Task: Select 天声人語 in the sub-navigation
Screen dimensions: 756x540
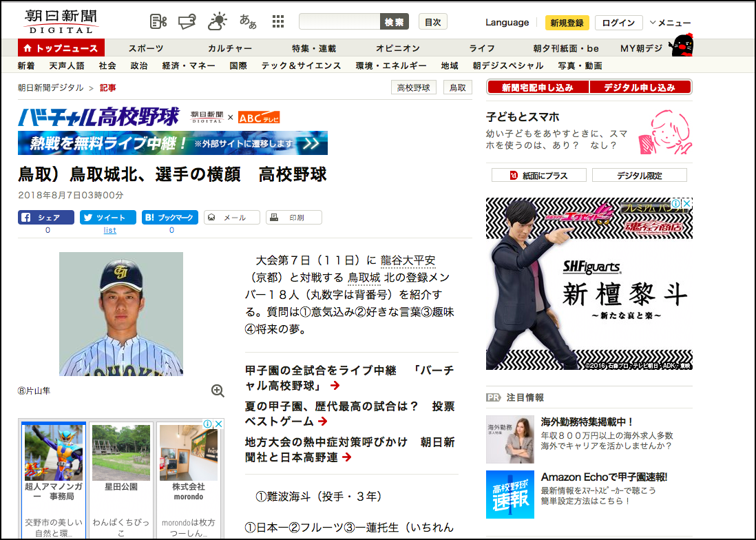Action: pyautogui.click(x=67, y=66)
